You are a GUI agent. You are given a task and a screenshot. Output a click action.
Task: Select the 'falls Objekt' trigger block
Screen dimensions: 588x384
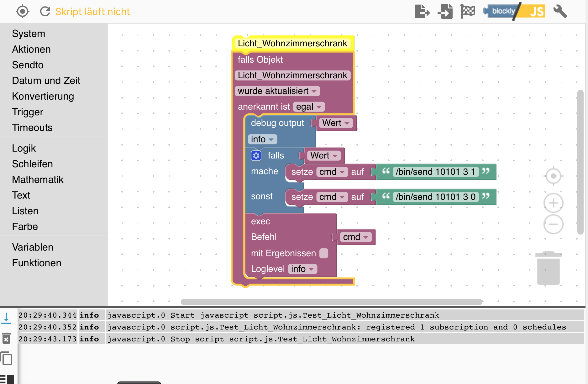click(260, 60)
